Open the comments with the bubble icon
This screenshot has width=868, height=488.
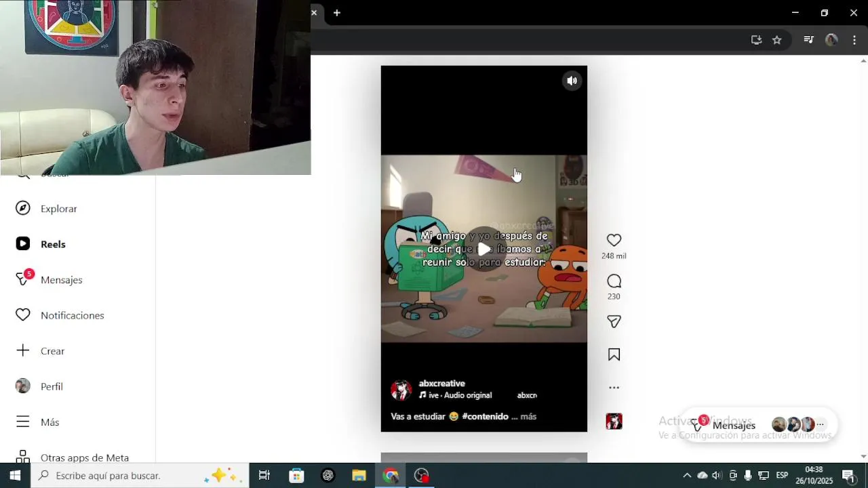[x=614, y=281]
